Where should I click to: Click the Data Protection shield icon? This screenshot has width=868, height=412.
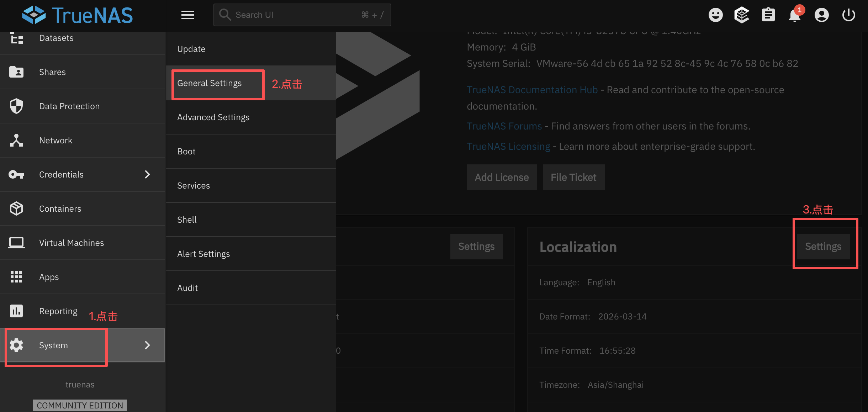tap(16, 106)
